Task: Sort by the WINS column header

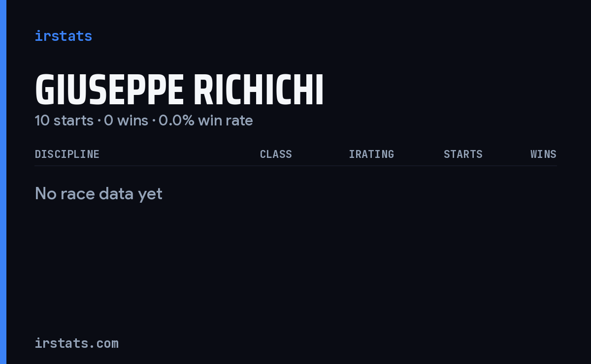Action: pos(543,154)
